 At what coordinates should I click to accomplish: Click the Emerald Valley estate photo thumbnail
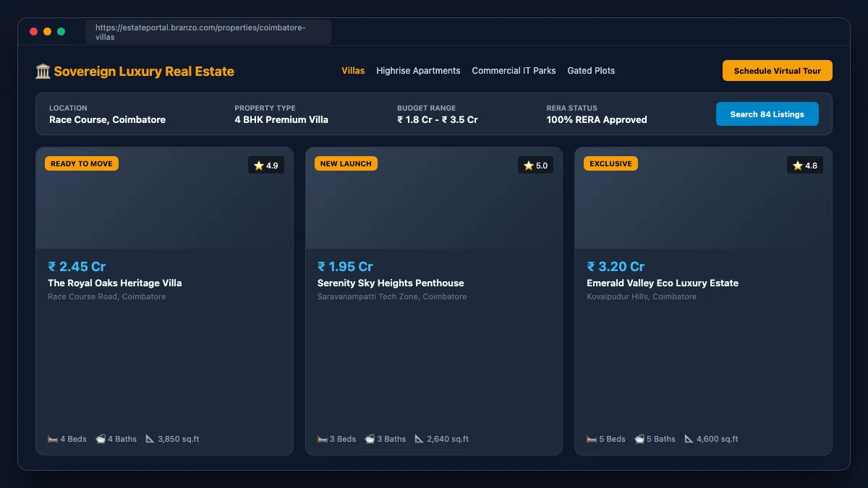coord(703,199)
